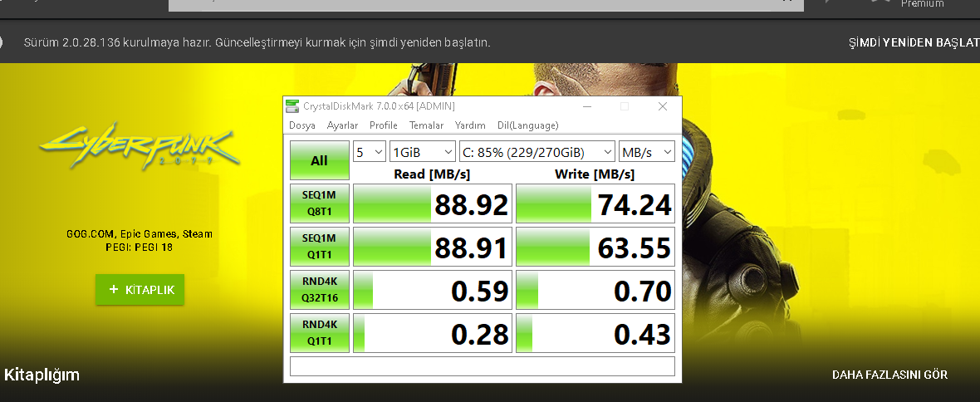This screenshot has height=402, width=980.
Task: Minimize the CrystalDiskMark window
Action: pyautogui.click(x=587, y=107)
